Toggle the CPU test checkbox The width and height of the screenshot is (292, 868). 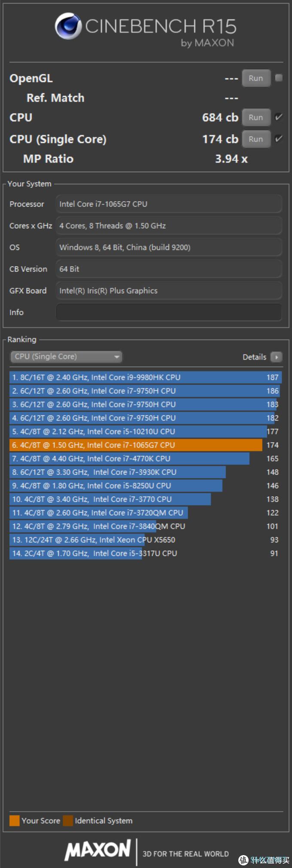(x=279, y=117)
